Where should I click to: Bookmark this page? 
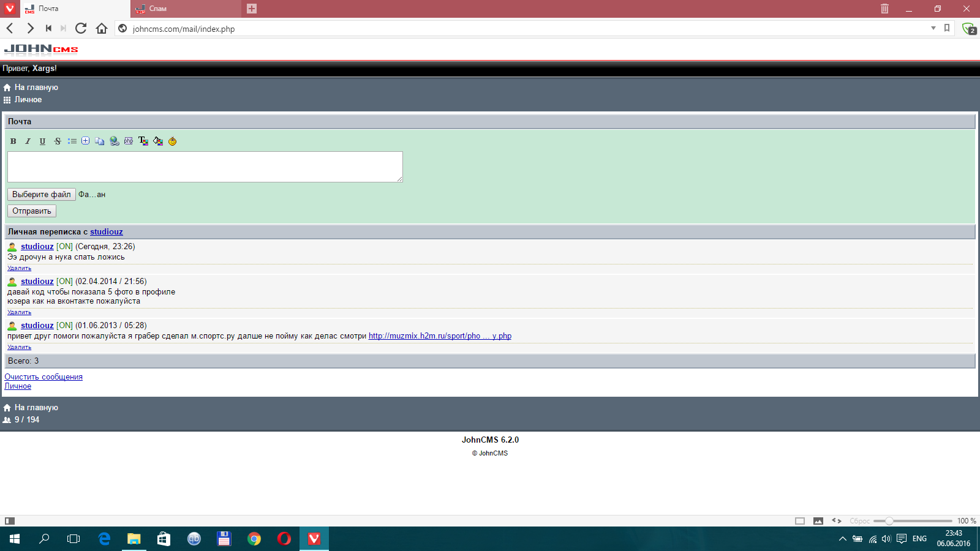947,28
